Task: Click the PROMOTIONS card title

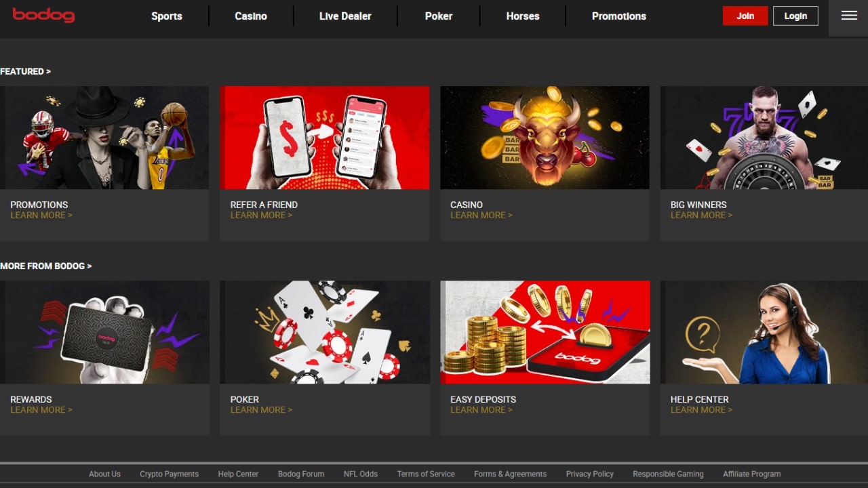Action: (x=39, y=205)
